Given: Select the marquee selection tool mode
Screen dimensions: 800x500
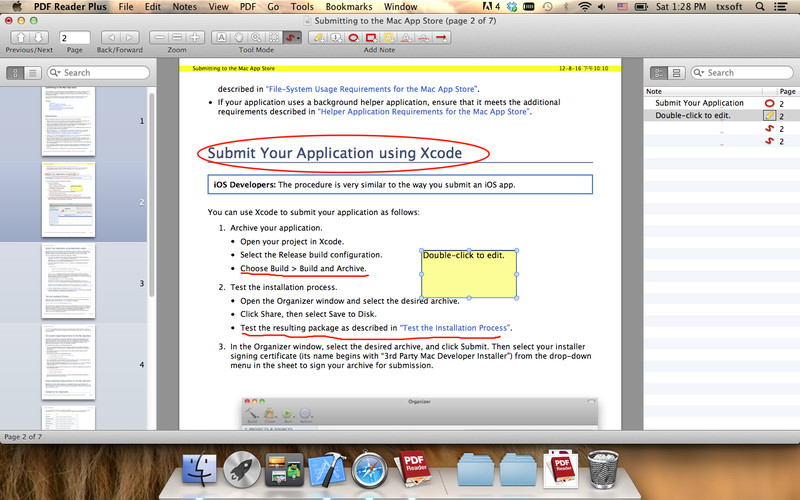Looking at the screenshot, I should [274, 37].
